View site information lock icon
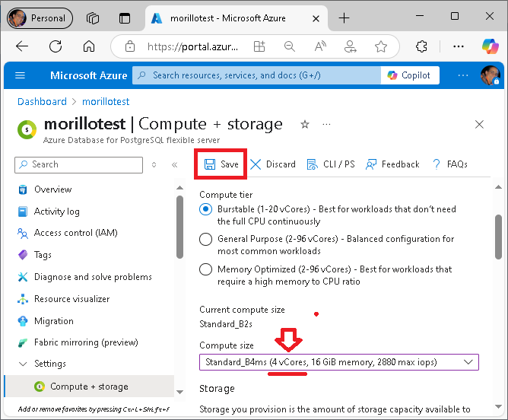The image size is (508, 420). click(130, 46)
